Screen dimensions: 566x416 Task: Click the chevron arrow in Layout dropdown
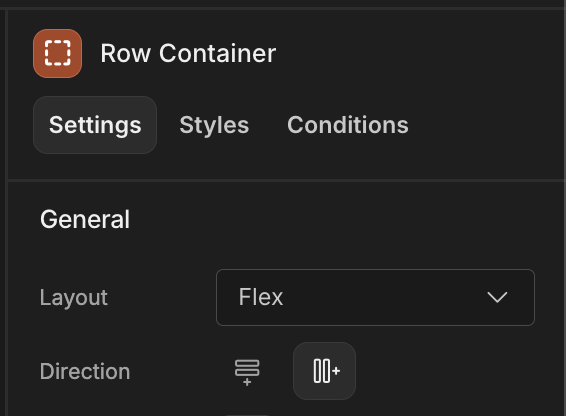coord(497,298)
